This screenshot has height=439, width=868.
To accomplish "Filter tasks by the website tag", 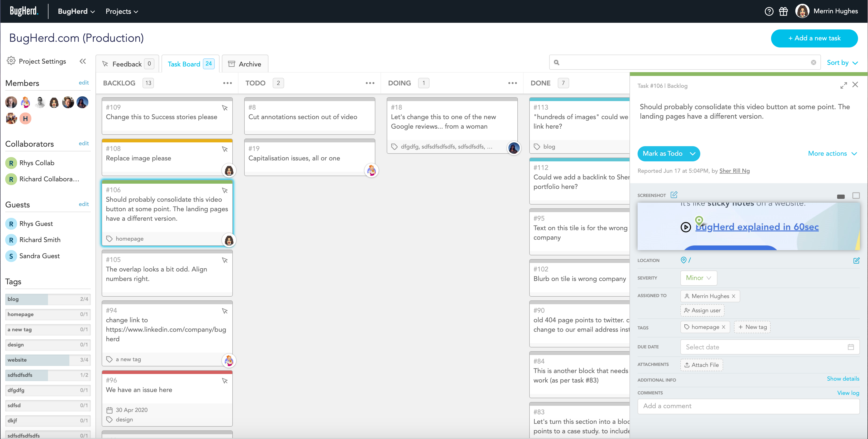I will [x=48, y=360].
